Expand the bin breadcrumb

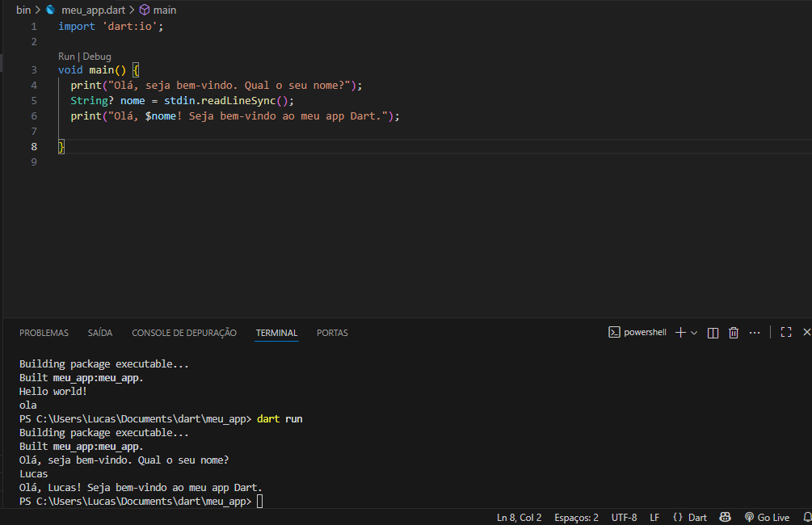point(23,9)
